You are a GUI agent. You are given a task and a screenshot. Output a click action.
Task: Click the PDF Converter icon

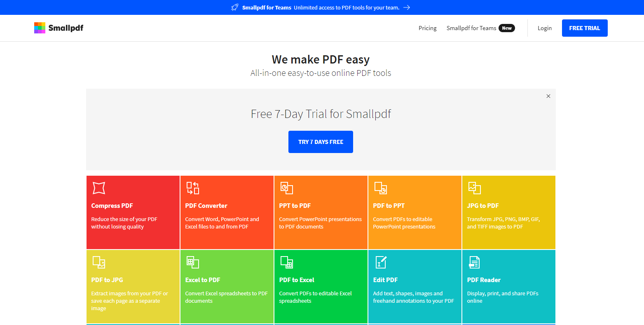coord(193,188)
